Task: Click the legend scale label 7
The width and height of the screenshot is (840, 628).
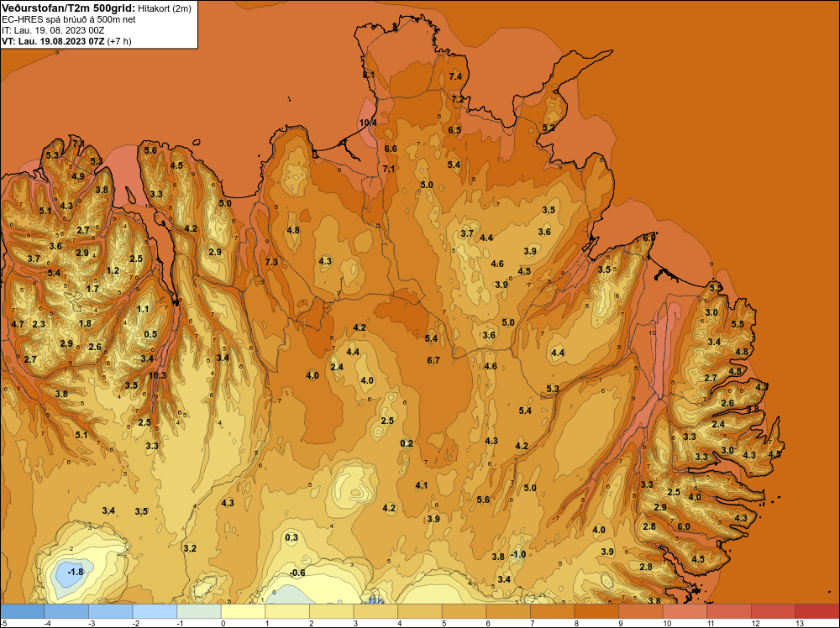Action: click(x=533, y=623)
